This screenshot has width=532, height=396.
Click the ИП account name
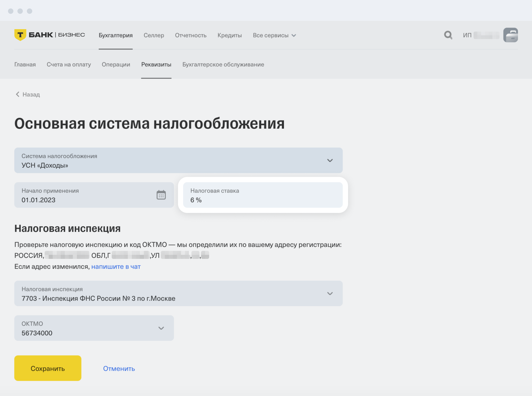click(481, 35)
